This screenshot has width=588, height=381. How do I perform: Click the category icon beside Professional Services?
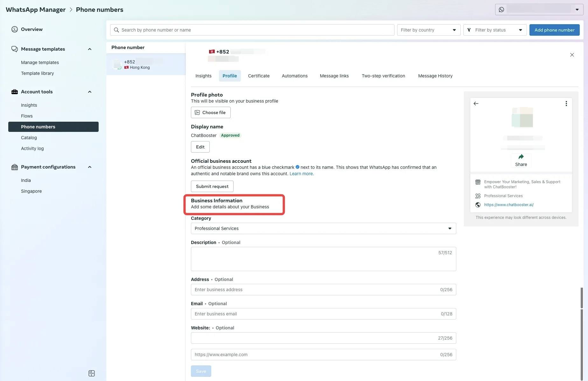point(478,196)
